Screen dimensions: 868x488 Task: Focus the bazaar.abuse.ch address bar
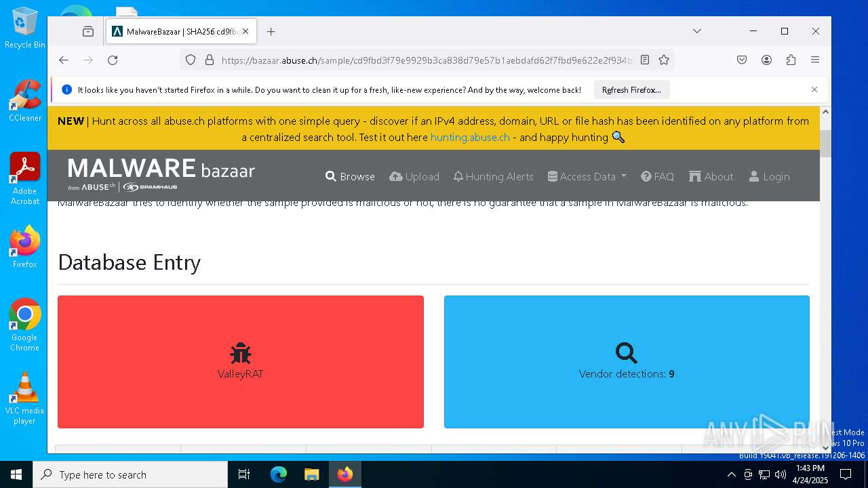pos(427,60)
